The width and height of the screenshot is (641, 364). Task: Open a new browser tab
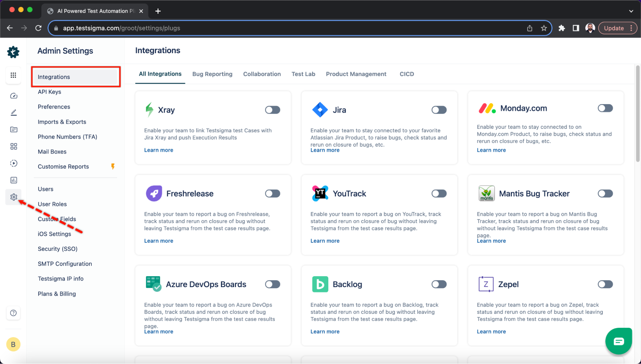click(158, 11)
